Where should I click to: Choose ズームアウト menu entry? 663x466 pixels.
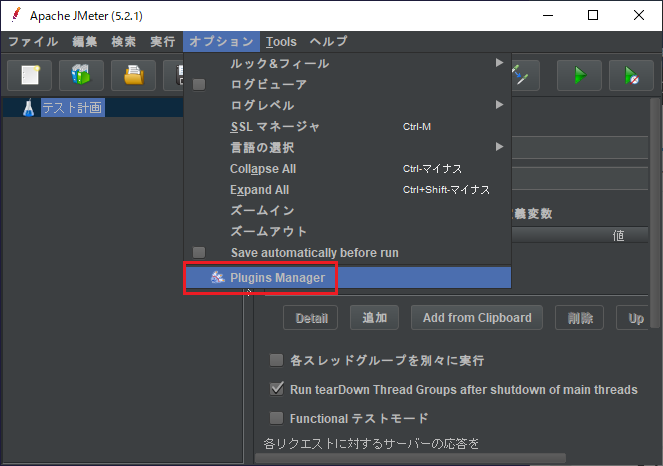[x=347, y=231]
